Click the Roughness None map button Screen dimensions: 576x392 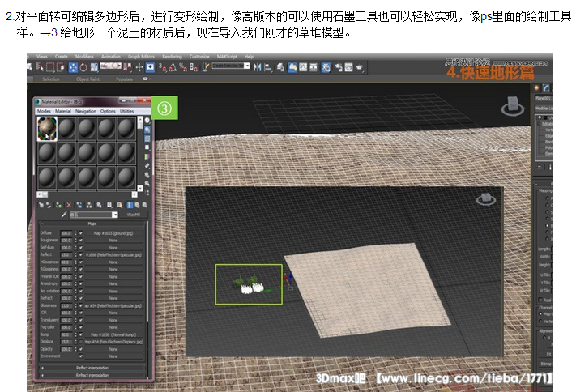(x=113, y=241)
